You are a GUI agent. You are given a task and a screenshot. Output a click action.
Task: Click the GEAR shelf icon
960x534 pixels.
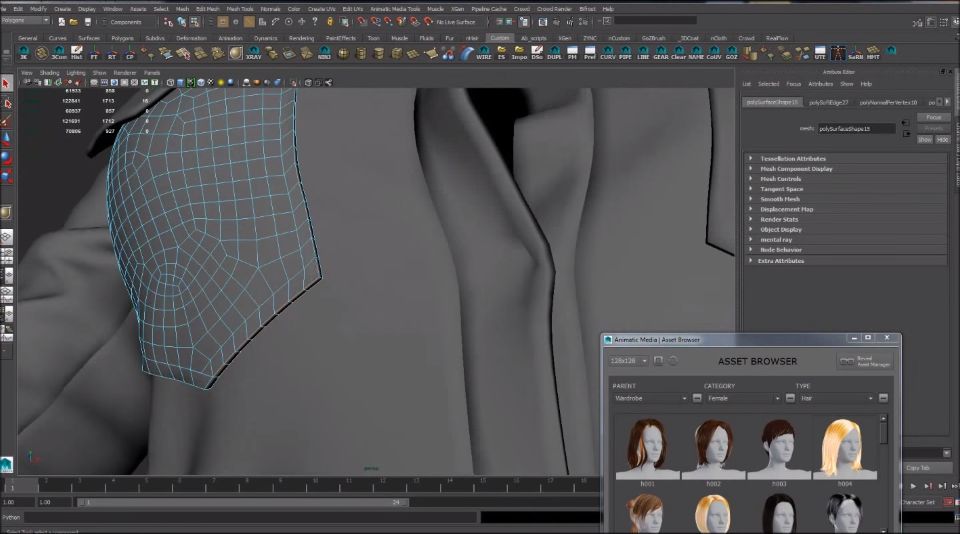coord(661,53)
